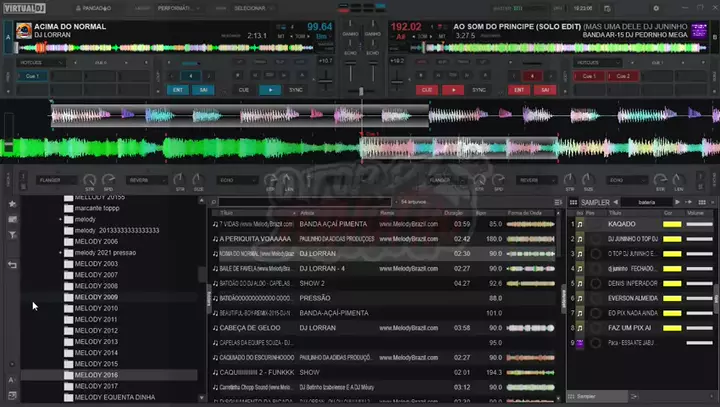The height and width of the screenshot is (407, 720).
Task: Trigger the red Cue 1 pad on right deck
Action: 589,76
